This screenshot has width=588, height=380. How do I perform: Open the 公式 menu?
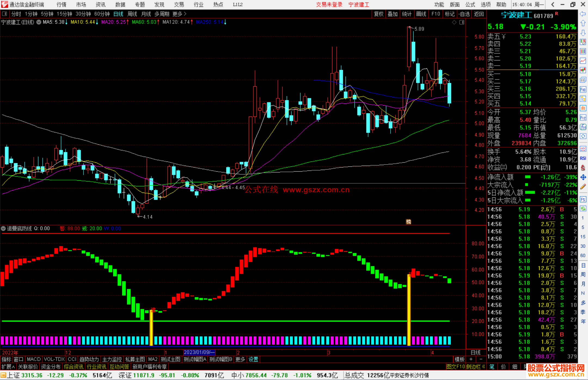point(470,5)
